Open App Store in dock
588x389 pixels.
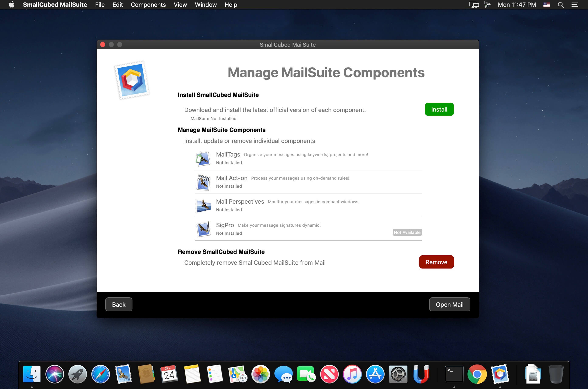[375, 374]
